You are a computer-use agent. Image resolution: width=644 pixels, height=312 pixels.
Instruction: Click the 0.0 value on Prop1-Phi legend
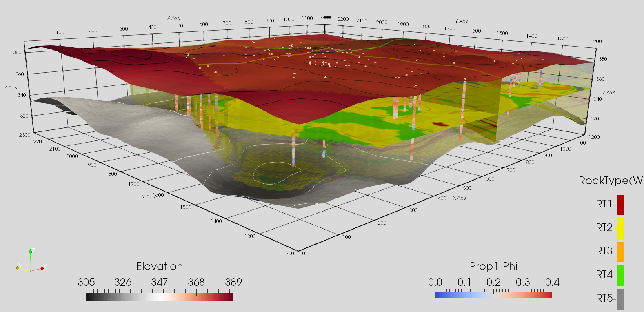click(x=435, y=282)
